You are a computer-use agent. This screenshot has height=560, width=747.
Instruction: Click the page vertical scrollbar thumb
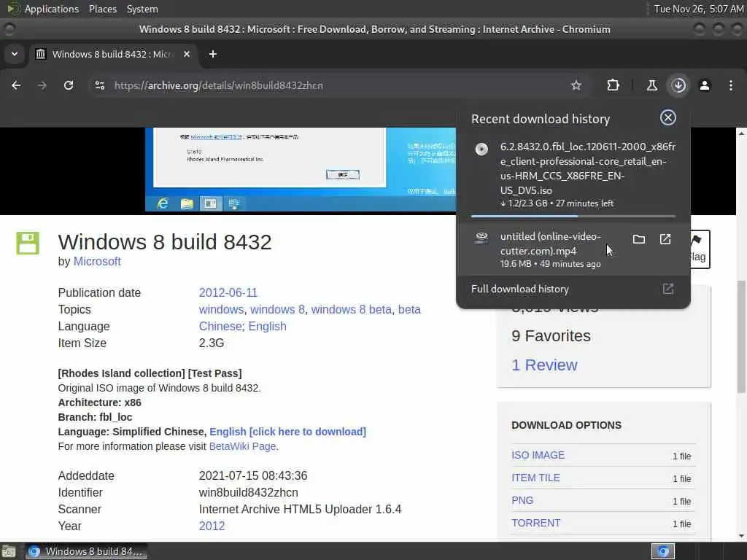tap(741, 337)
